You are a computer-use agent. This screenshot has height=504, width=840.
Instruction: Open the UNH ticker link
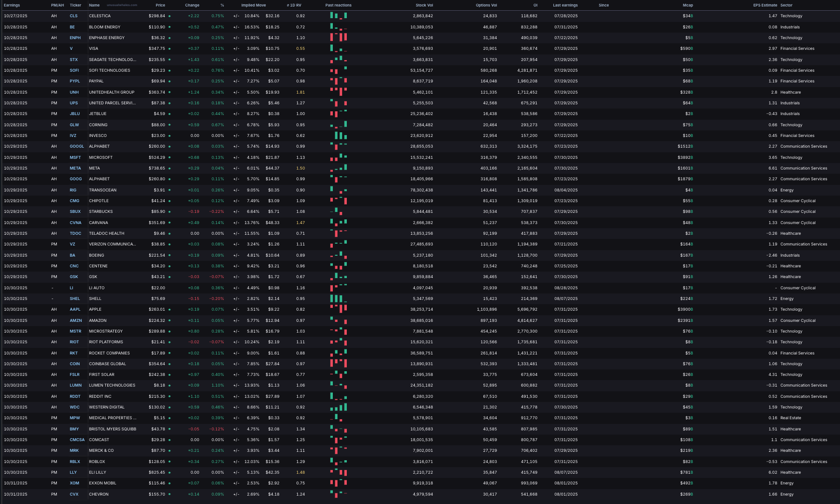click(74, 92)
